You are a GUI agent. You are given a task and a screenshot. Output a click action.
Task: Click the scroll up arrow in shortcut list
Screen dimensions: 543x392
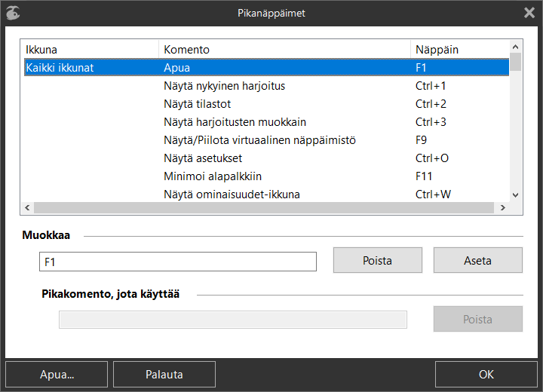click(515, 47)
